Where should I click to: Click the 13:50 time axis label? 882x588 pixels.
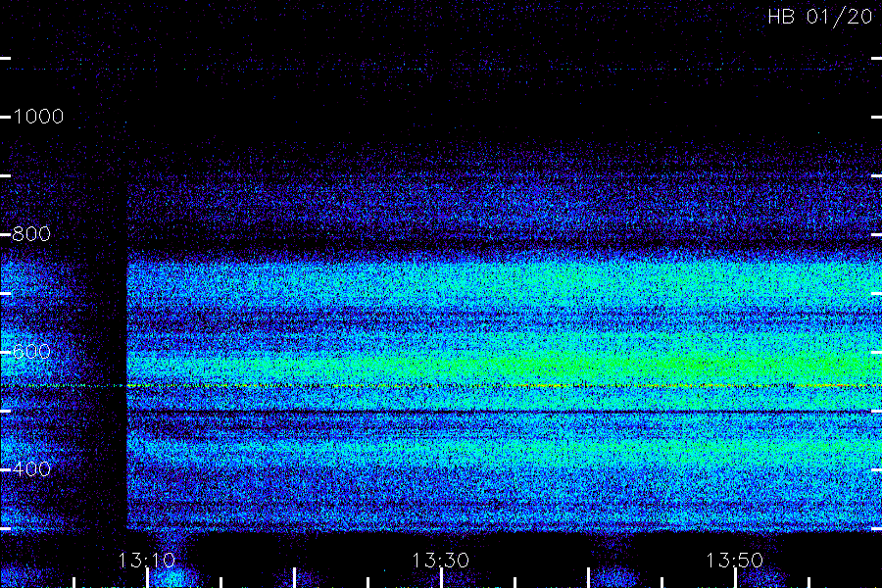point(735,561)
